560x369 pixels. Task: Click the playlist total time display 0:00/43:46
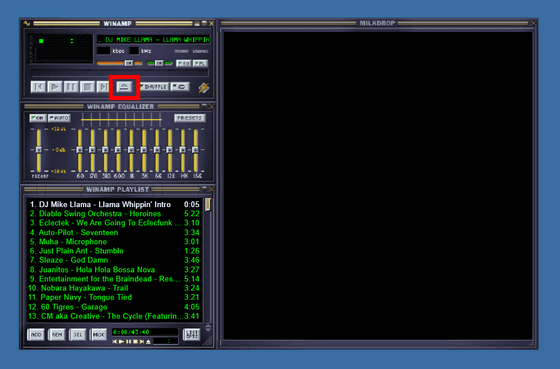[x=145, y=332]
